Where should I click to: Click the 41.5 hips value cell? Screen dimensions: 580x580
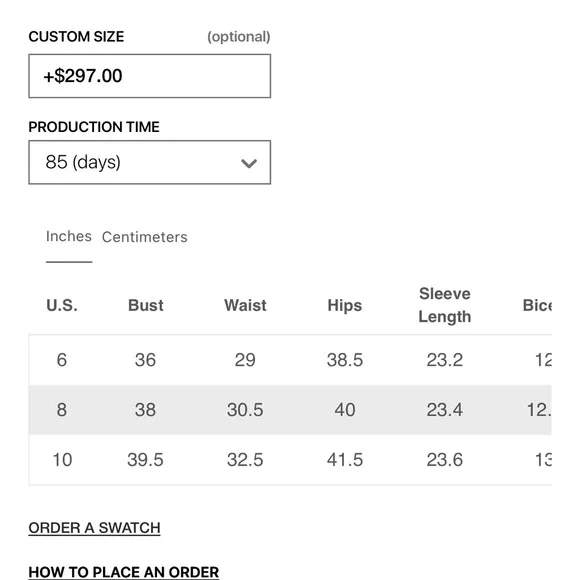[345, 460]
